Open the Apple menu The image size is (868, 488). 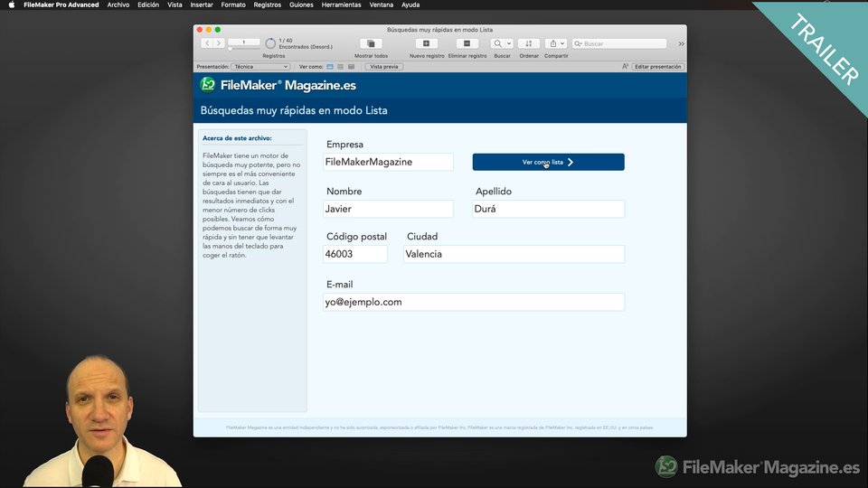11,5
